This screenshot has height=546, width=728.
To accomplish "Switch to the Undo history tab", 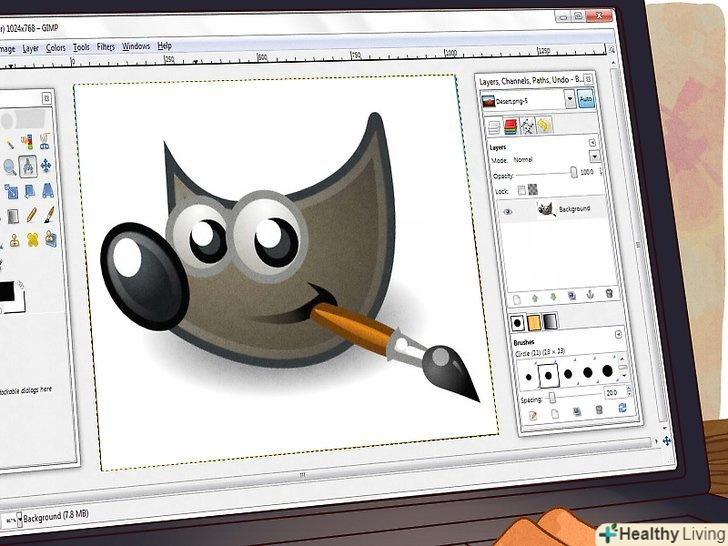I will point(544,124).
